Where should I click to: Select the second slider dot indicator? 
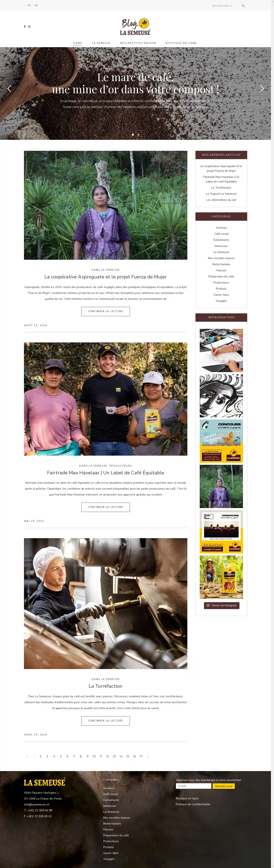138,135
